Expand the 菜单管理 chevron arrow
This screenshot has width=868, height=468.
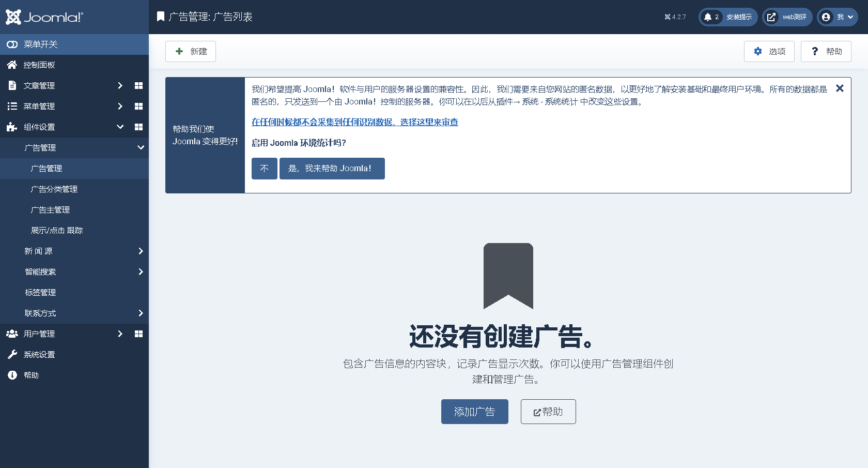(120, 107)
